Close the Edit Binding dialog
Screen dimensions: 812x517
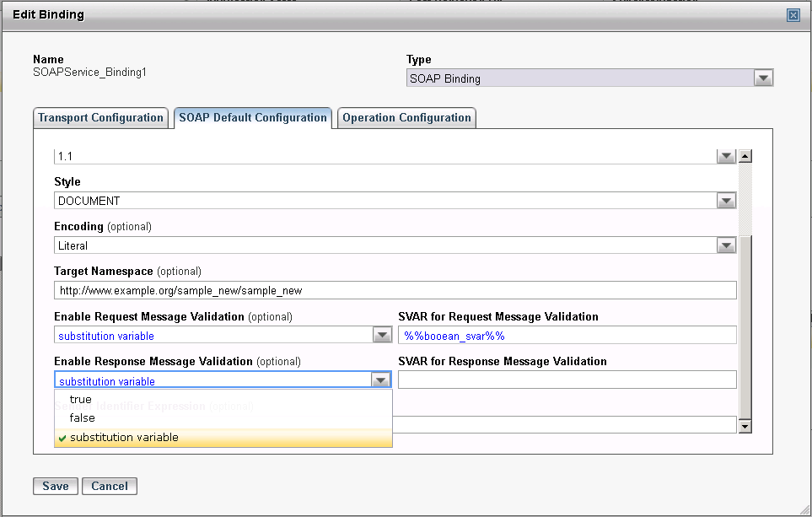(793, 15)
